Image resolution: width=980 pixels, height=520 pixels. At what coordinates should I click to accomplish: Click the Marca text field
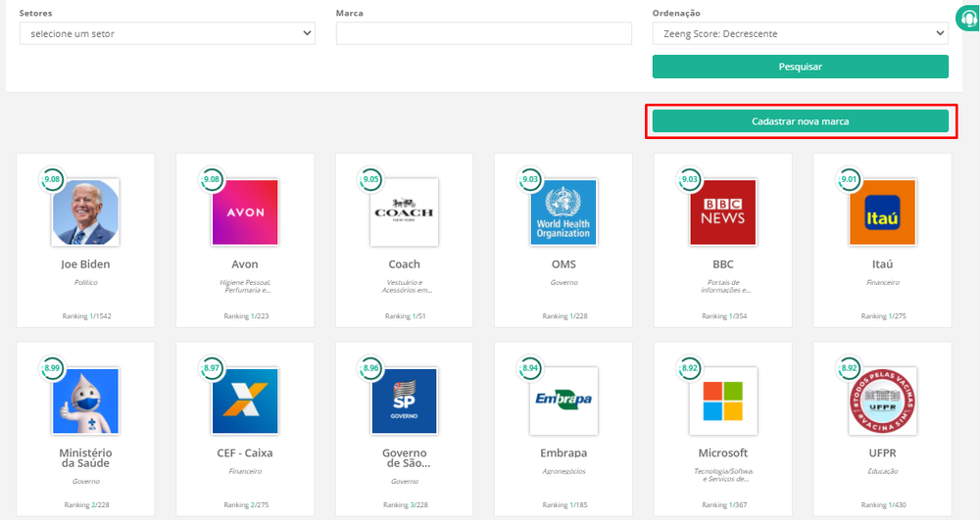pos(483,34)
